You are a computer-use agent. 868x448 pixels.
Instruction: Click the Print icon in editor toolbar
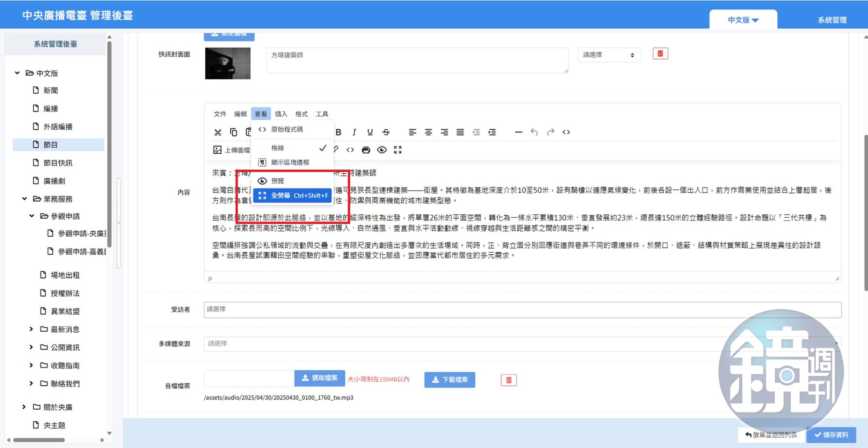pos(366,150)
